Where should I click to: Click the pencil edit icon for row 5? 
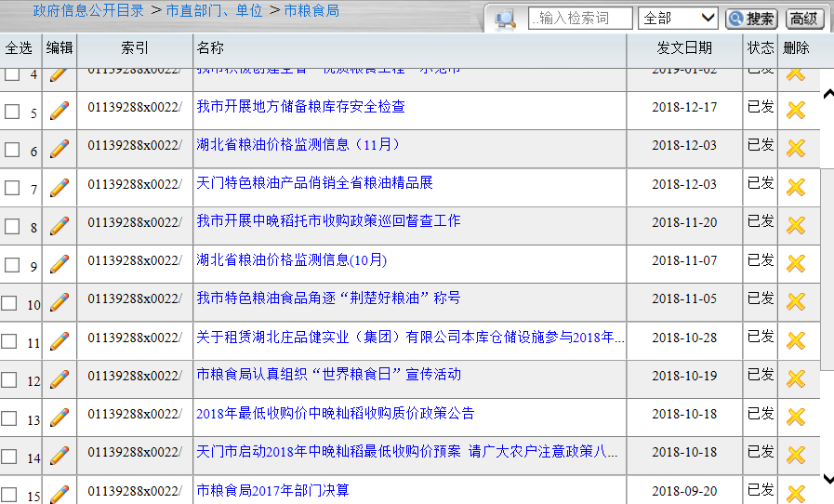[60, 111]
